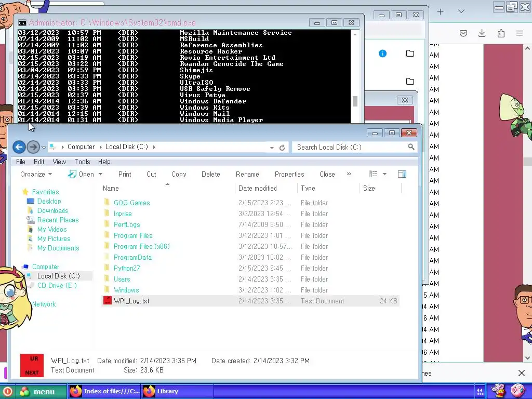Open Recent Places in navigation pane
532x399 pixels.
[58, 220]
